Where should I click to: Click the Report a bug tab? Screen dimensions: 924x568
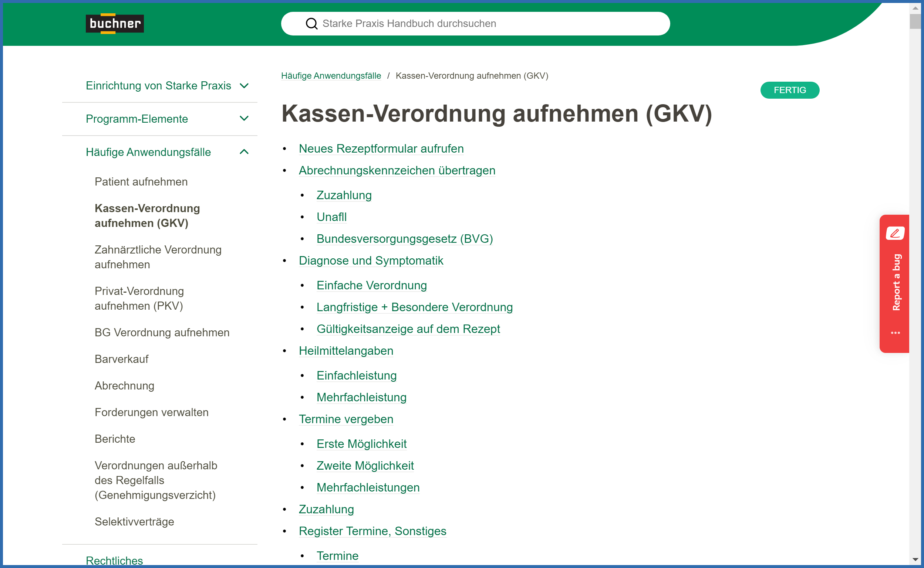coord(896,282)
